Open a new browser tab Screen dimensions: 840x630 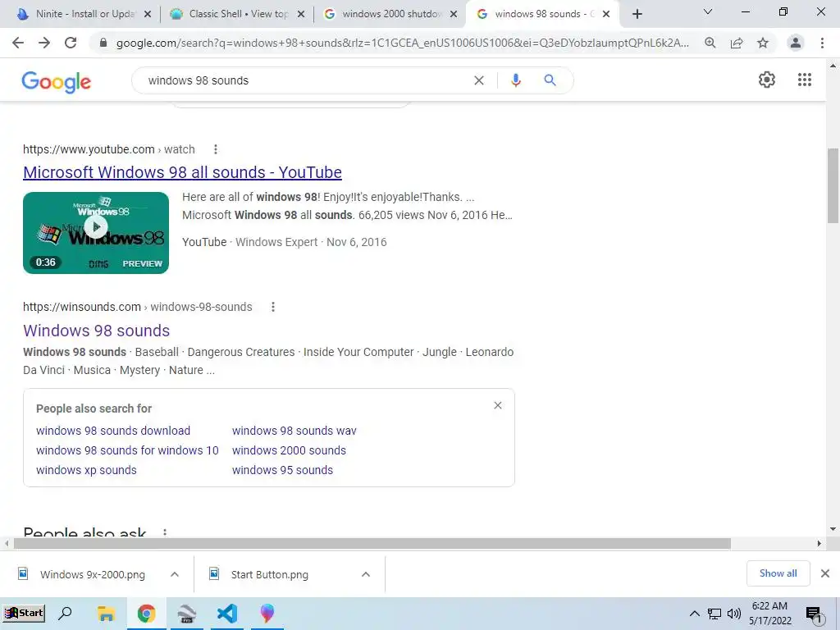637,14
